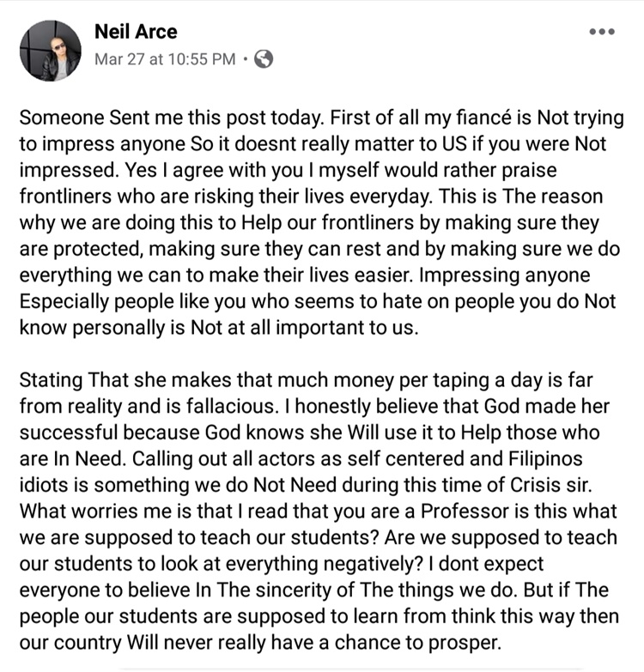Open the three-dot post options menu
Image resolution: width=644 pixels, height=672 pixels.
(602, 33)
